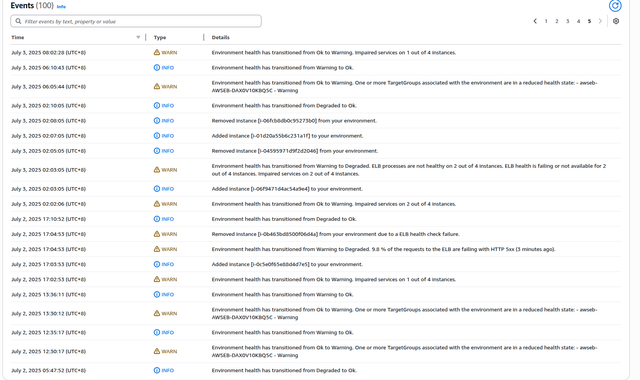Screen dimensions: 640x380
Task: Select timestamp July 2, 2025 13:36:11
Action: pos(49,294)
